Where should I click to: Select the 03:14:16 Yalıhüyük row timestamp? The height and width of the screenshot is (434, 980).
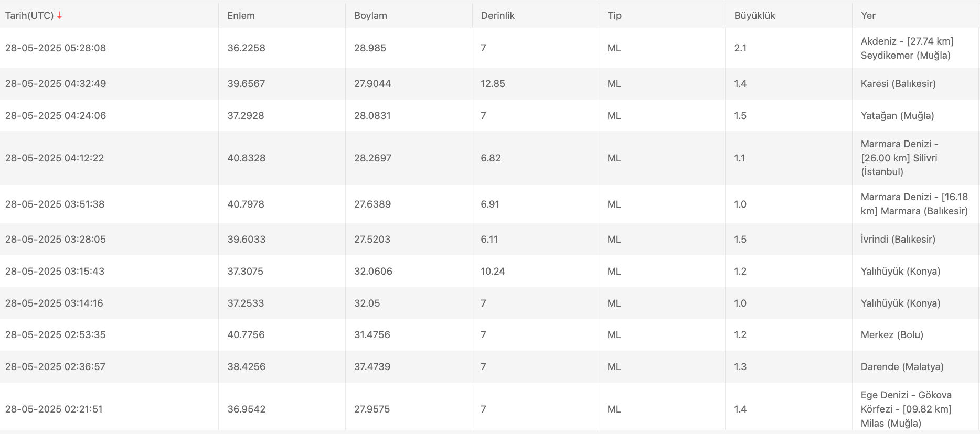[x=54, y=303]
